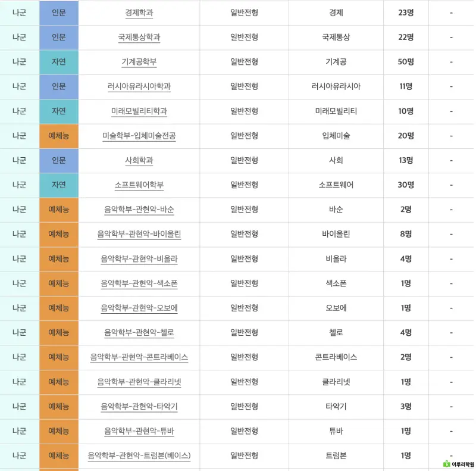Open the 소프트웨어학부 link
476x471 pixels.
(139, 185)
